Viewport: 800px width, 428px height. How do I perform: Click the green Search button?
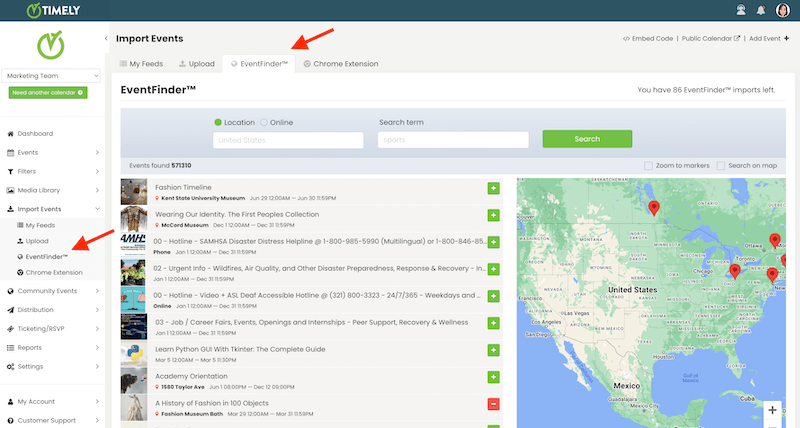click(587, 139)
